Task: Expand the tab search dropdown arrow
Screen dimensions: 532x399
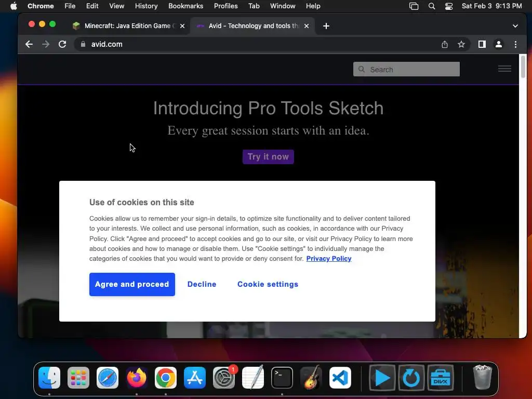Action: 515,26
